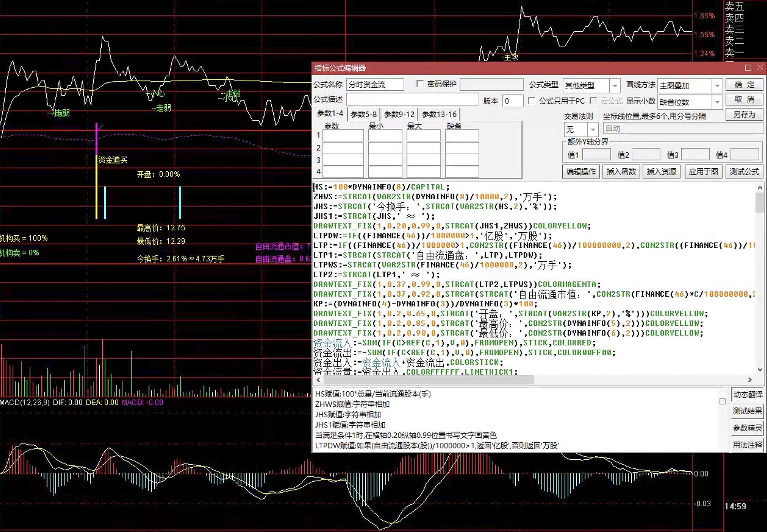
Task: Open the 显示小数 dropdown
Action: tap(717, 102)
